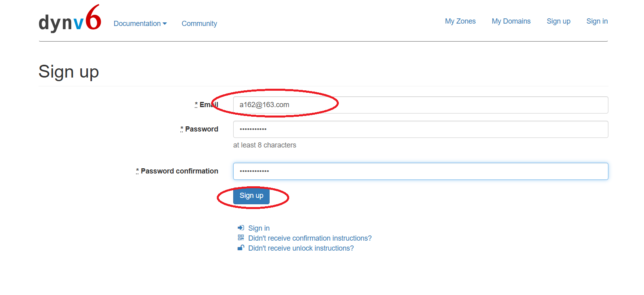Screen dimensions: 644x295
Task: Open My Domains in the navigation bar
Action: point(511,21)
